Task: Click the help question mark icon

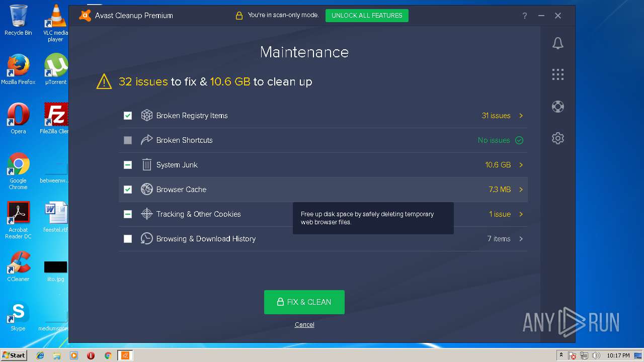Action: [525, 16]
